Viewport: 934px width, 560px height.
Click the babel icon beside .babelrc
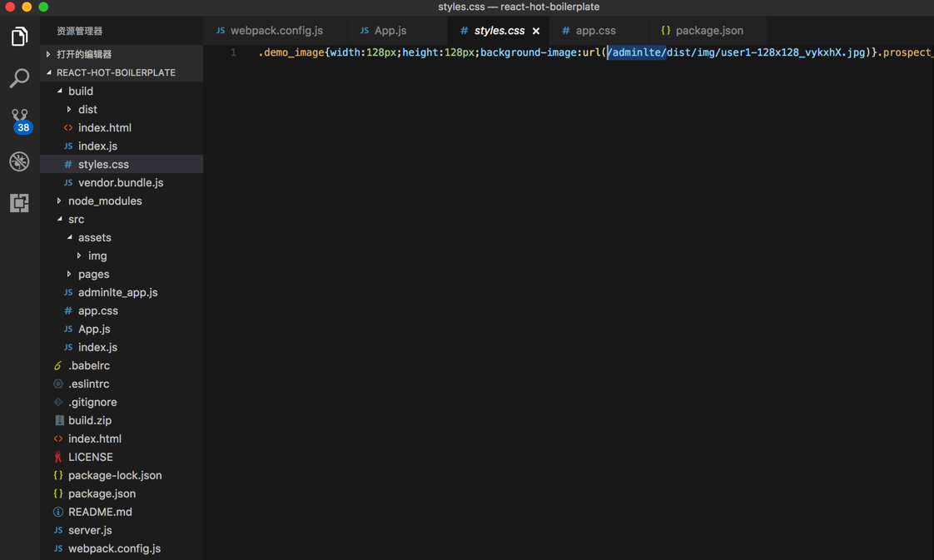pyautogui.click(x=58, y=365)
